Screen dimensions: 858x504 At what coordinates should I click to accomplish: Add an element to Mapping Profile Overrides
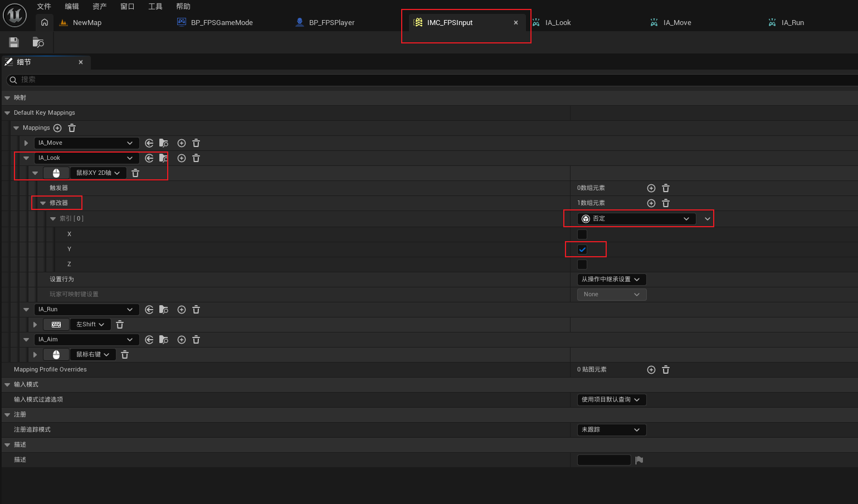tap(651, 370)
